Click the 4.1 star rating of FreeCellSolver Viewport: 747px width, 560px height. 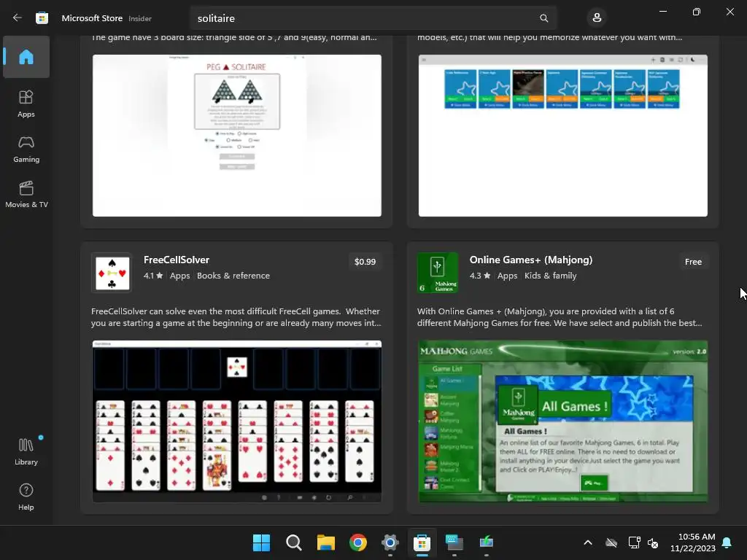[153, 276]
